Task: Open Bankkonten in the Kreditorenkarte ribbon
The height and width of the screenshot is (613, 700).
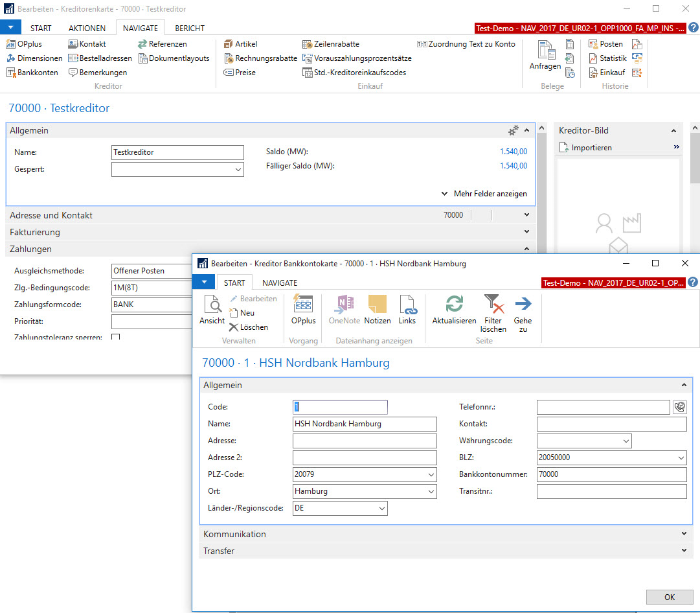Action: [32, 73]
